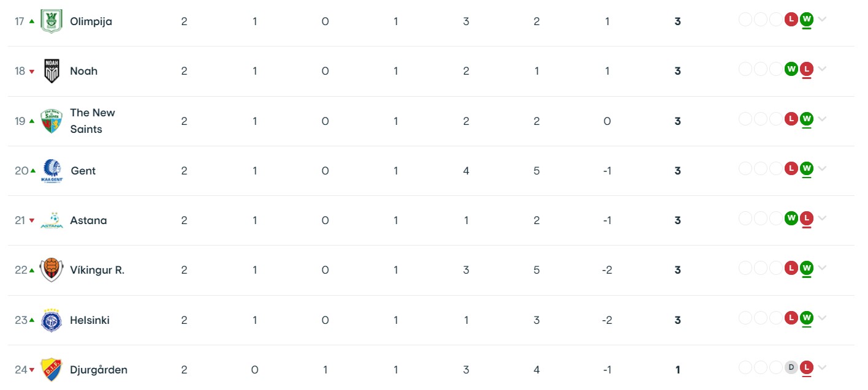Click the Djurgården shield crest

click(51, 370)
